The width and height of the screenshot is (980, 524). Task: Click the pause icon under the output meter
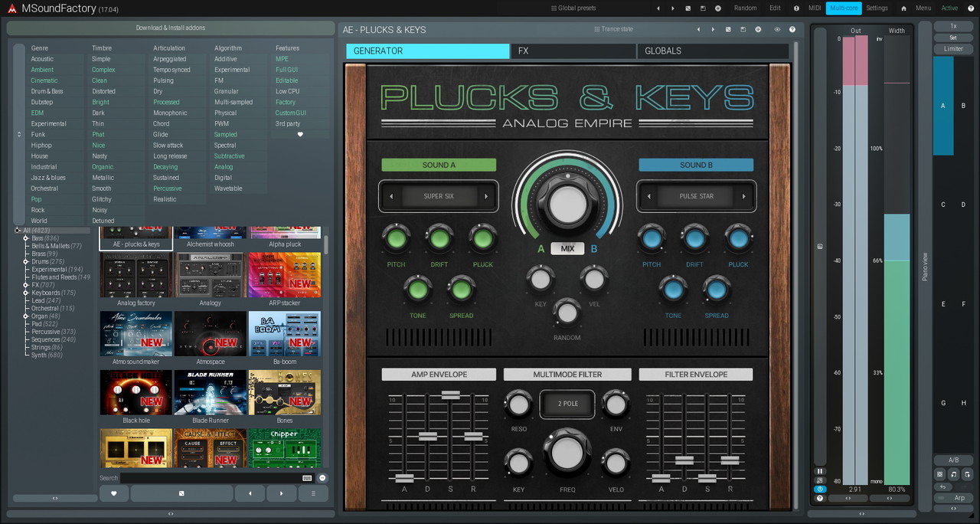(820, 471)
